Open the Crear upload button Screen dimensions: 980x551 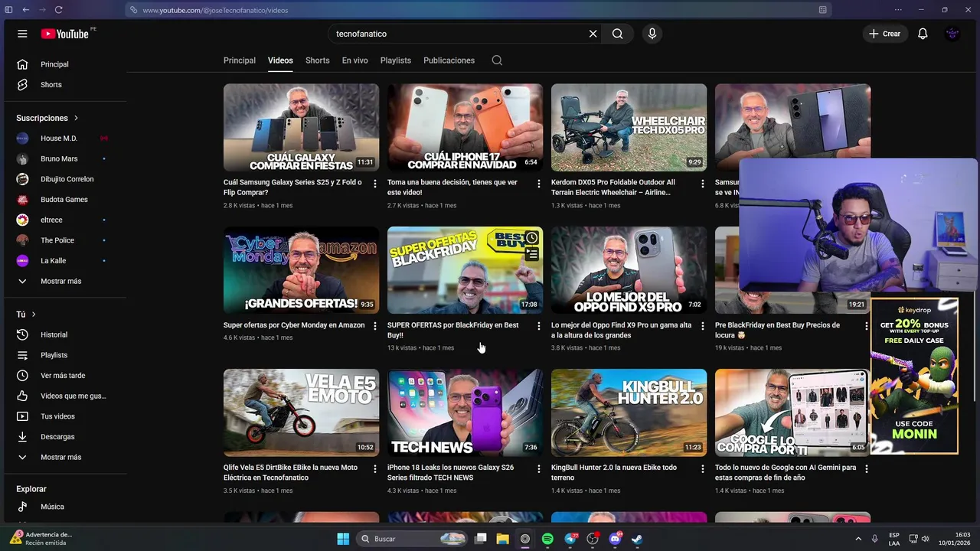(884, 34)
